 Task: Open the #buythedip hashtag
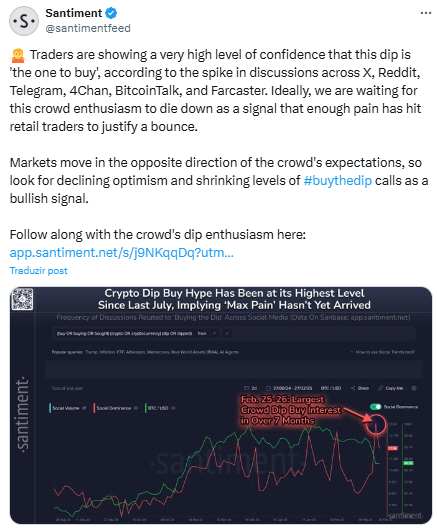pos(338,180)
